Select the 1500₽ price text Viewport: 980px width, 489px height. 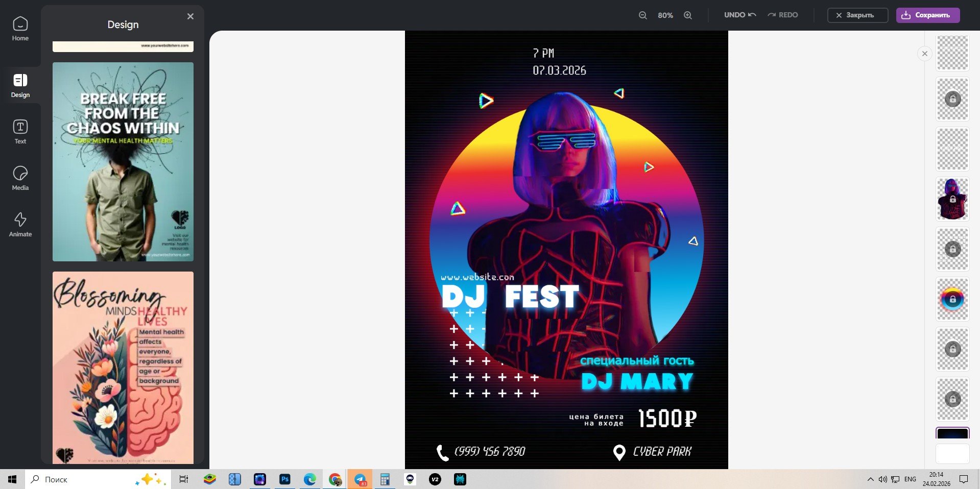[x=667, y=418]
